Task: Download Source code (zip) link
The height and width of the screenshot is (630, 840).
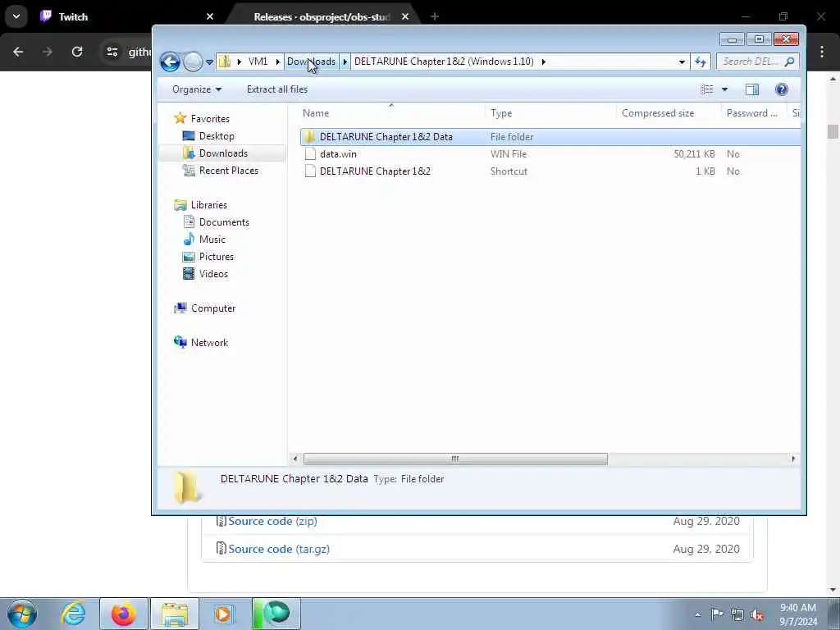Action: point(272,521)
